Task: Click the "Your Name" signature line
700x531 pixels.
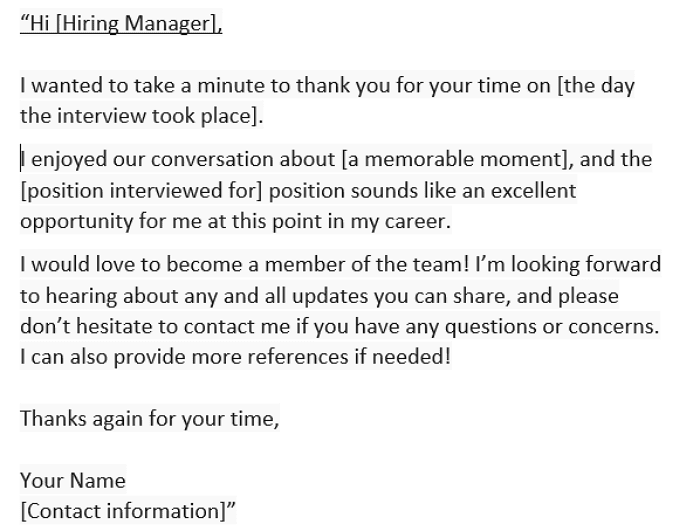Action: (x=73, y=481)
